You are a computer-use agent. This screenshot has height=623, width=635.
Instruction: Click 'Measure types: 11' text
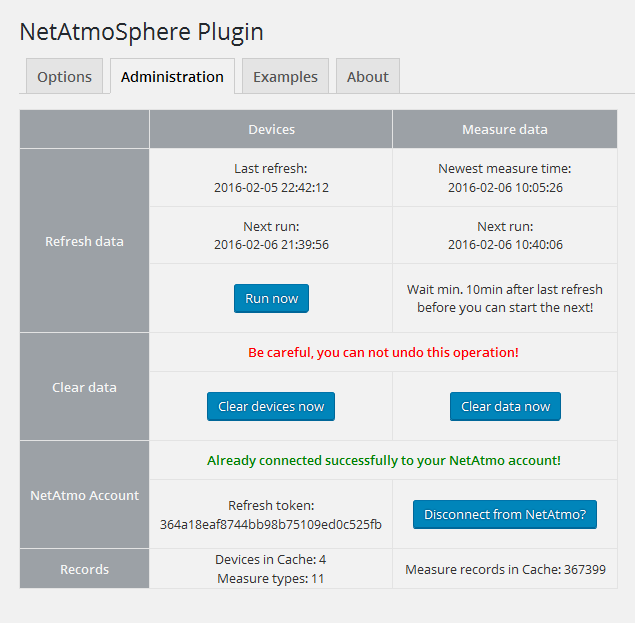tap(271, 578)
